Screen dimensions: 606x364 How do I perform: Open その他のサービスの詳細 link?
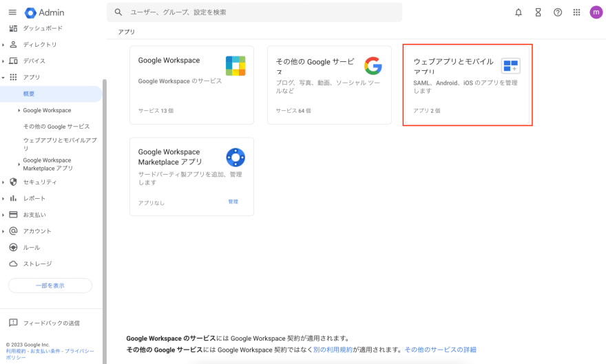tap(440, 350)
